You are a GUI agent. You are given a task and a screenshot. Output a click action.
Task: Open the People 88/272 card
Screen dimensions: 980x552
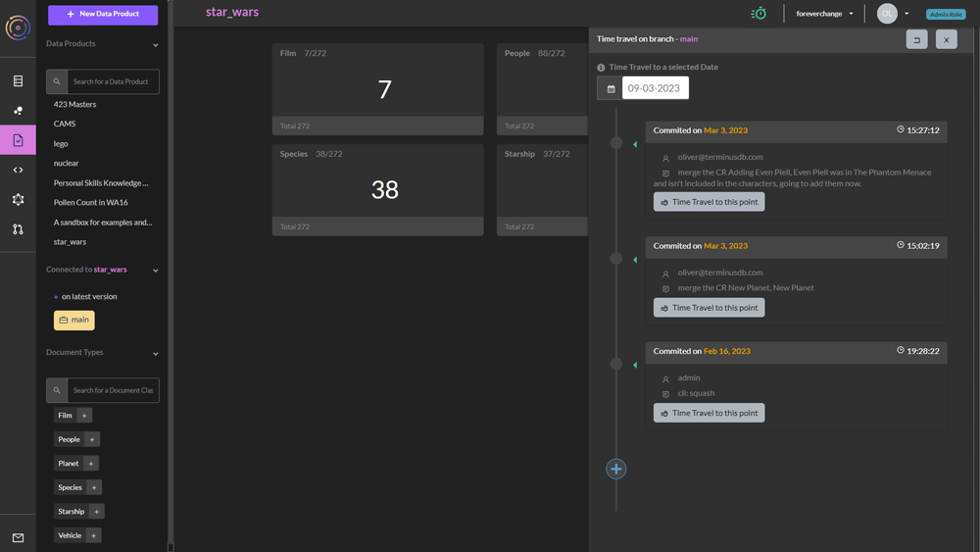543,89
